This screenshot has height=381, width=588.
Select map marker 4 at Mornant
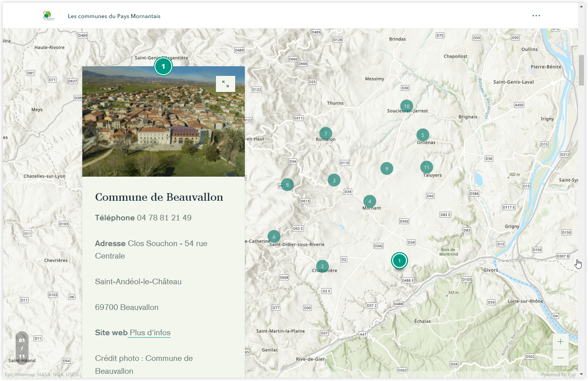tap(370, 201)
